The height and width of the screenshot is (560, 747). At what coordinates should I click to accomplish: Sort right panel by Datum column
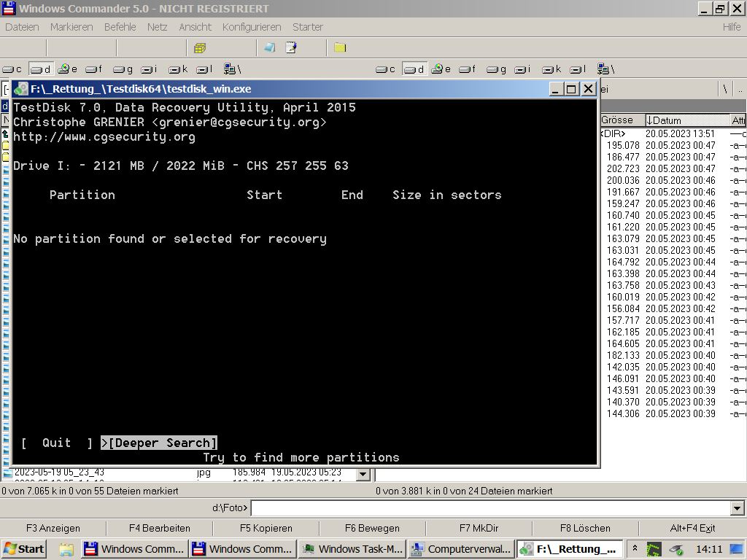point(687,120)
